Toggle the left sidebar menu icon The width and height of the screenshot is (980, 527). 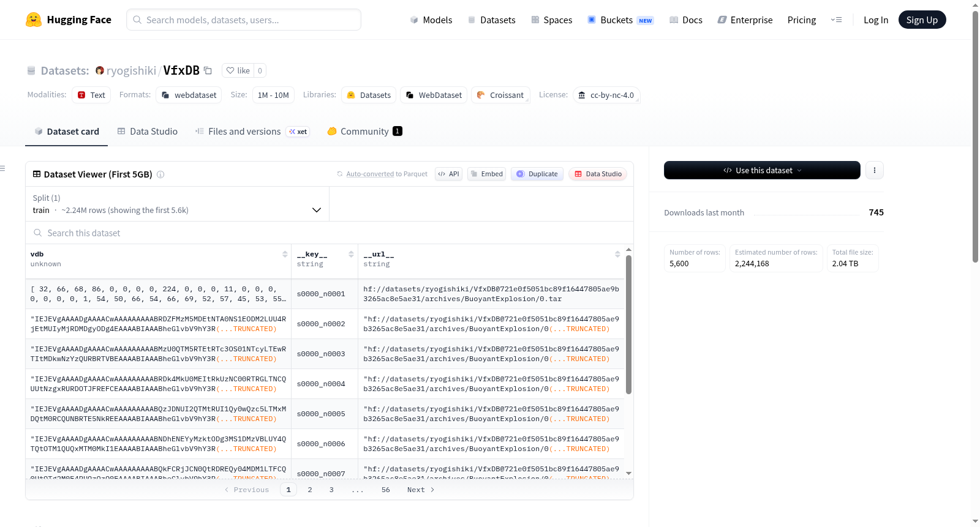tap(2, 168)
